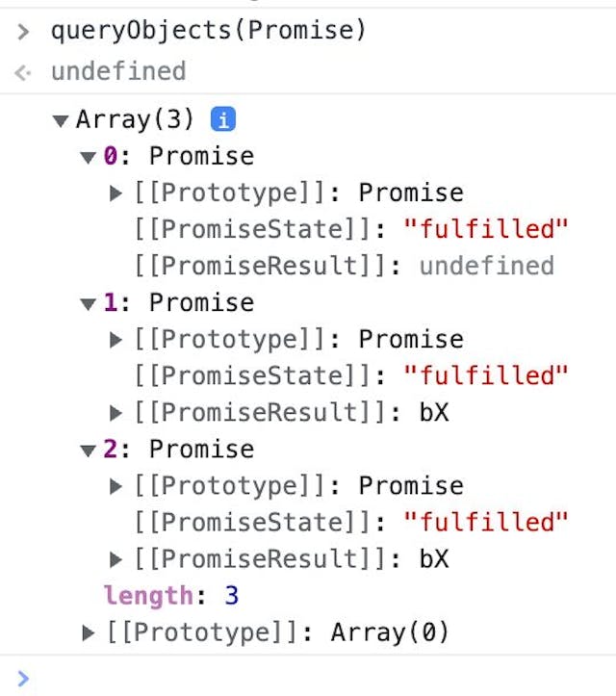Click the "fulfilled" state of Promise 1

tap(485, 375)
